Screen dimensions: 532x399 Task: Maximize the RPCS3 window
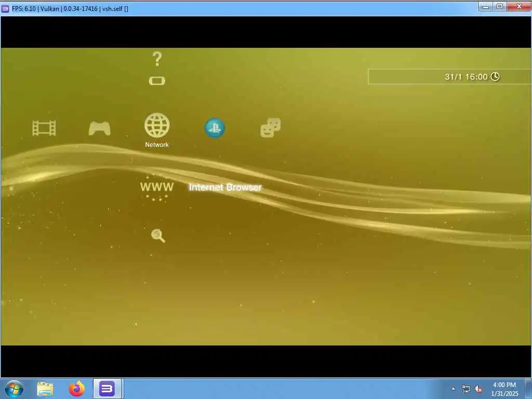pyautogui.click(x=500, y=6)
